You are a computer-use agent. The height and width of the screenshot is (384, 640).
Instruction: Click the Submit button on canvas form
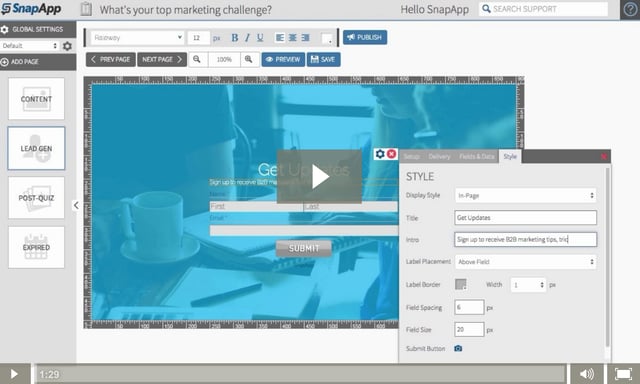click(304, 249)
